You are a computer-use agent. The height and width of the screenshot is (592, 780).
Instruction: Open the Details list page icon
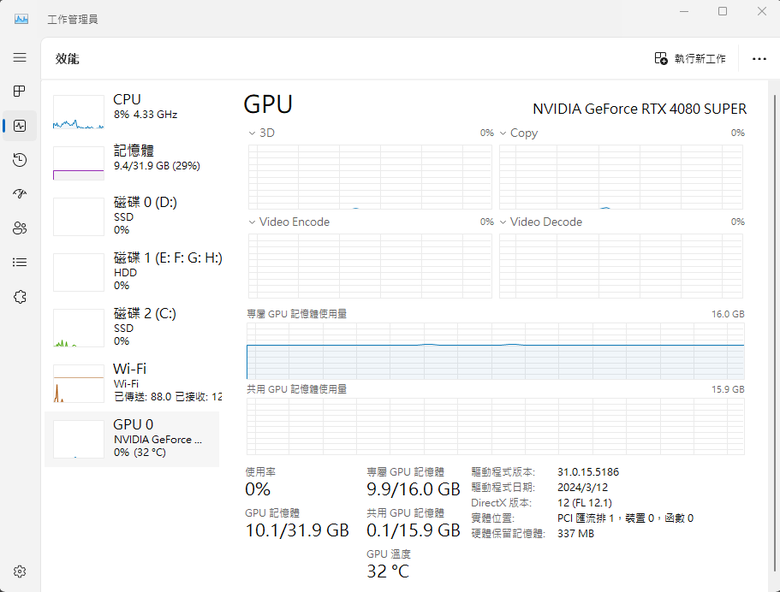click(19, 262)
